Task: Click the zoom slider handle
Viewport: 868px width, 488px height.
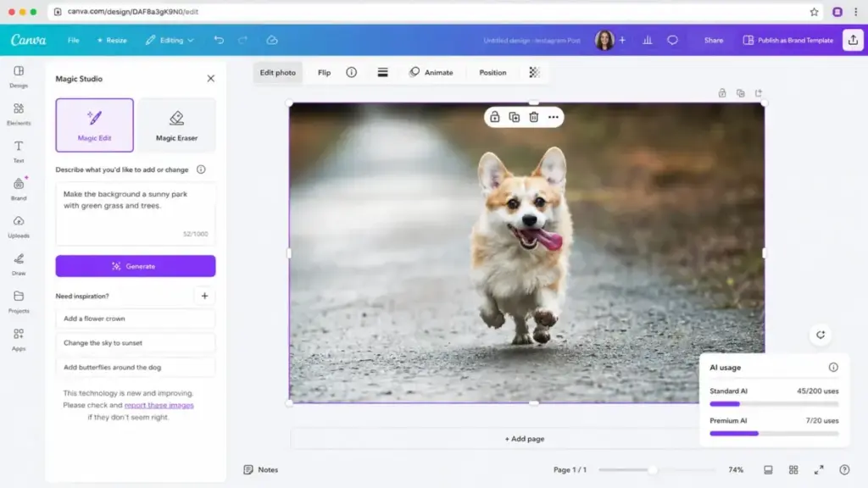Action: click(x=653, y=469)
